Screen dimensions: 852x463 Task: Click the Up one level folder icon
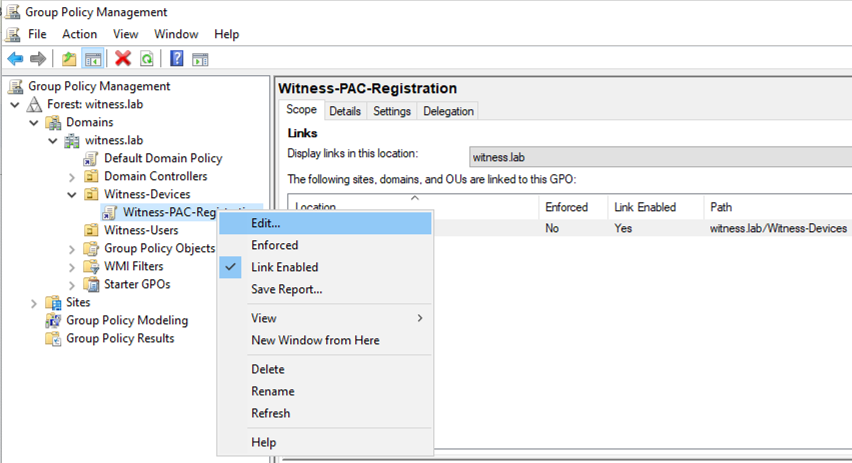coord(69,59)
